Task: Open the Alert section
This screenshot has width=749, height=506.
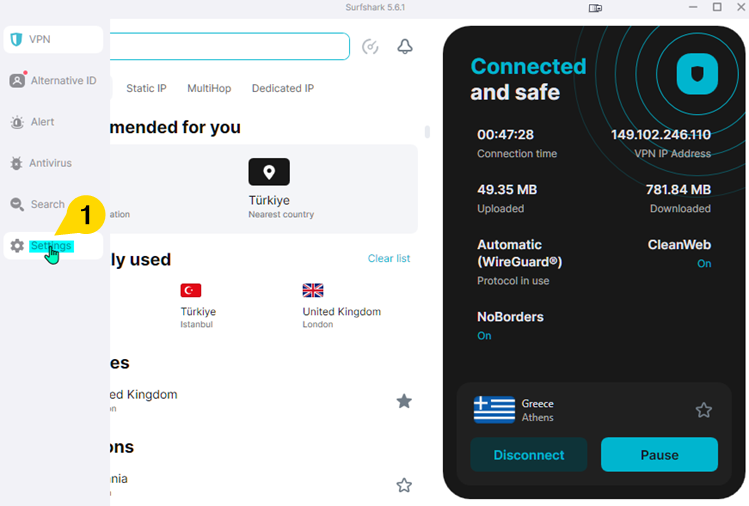Action: click(53, 122)
